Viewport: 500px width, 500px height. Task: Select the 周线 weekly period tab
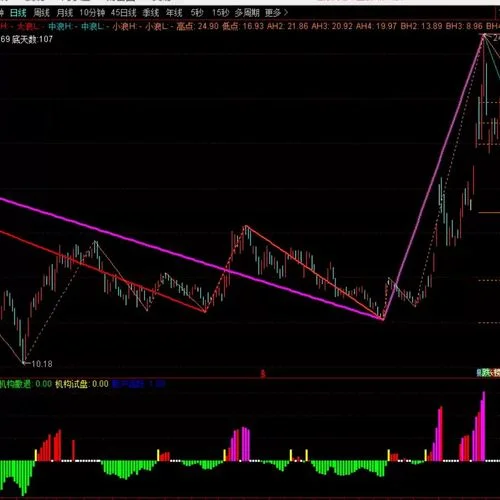pyautogui.click(x=41, y=13)
